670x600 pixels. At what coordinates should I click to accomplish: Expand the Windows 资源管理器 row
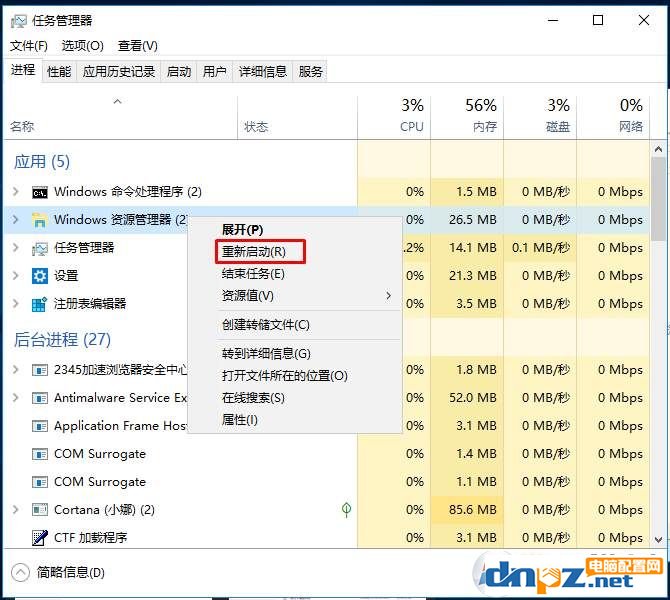tap(16, 220)
